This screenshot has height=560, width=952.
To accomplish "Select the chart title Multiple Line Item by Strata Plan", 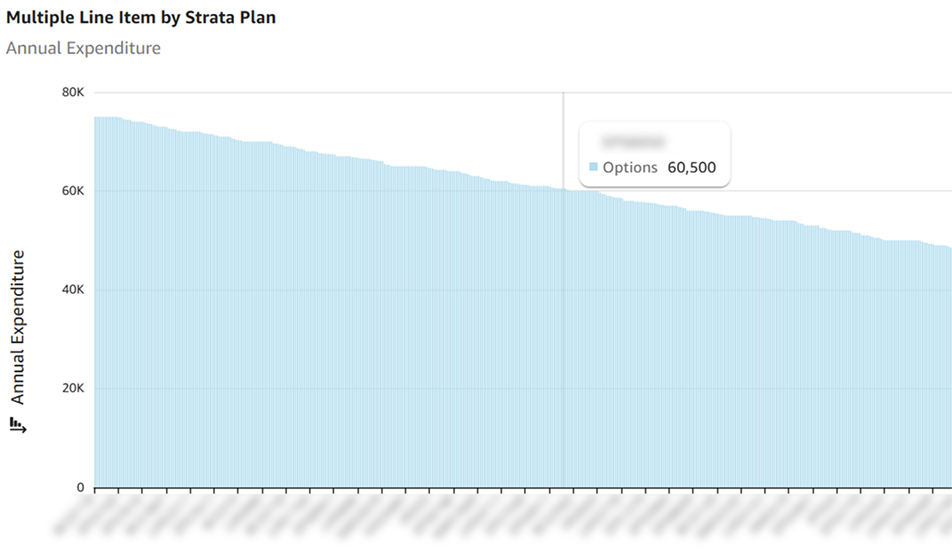I will point(141,18).
